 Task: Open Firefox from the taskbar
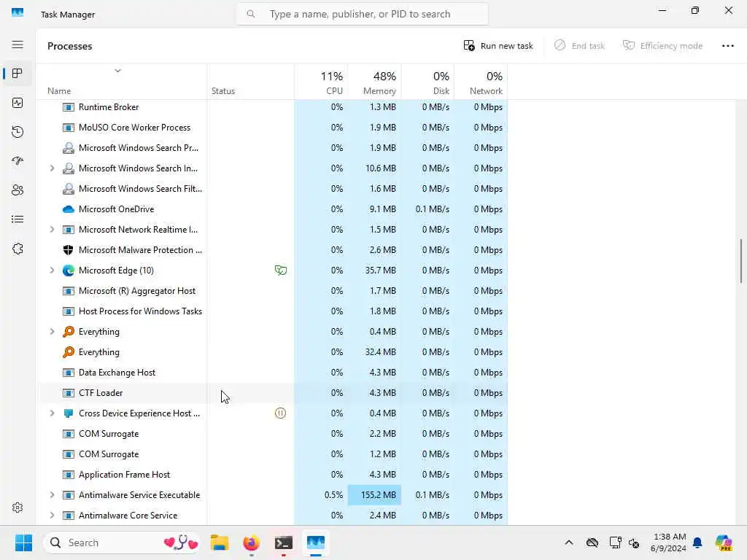pos(251,542)
